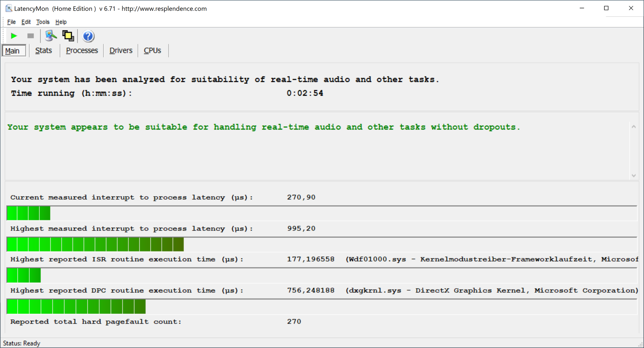Screen dimensions: 644x348
Task: Click the highest latency value 995,20
Action: tap(301, 228)
